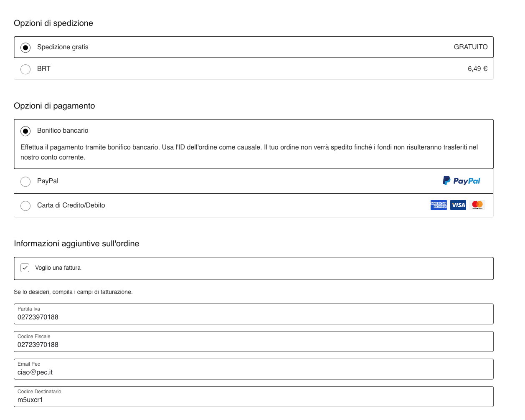
Task: Select Carta di Credito/Debito radio button
Action: click(25, 206)
